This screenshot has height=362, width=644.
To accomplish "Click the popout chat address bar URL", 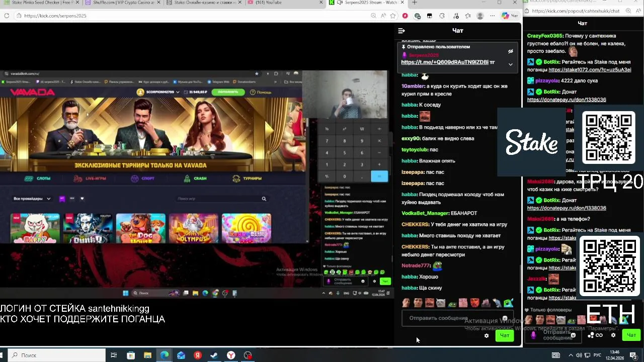I will [576, 11].
